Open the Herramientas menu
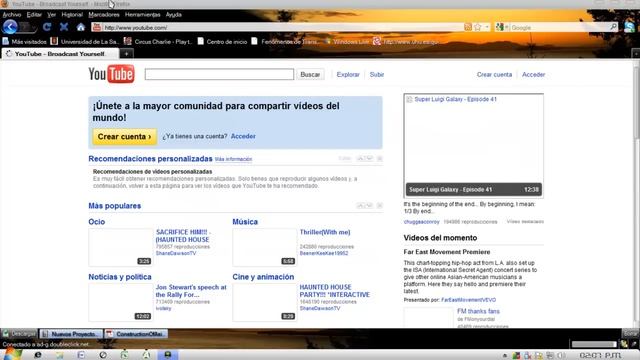This screenshot has height=360, width=640. tap(142, 15)
